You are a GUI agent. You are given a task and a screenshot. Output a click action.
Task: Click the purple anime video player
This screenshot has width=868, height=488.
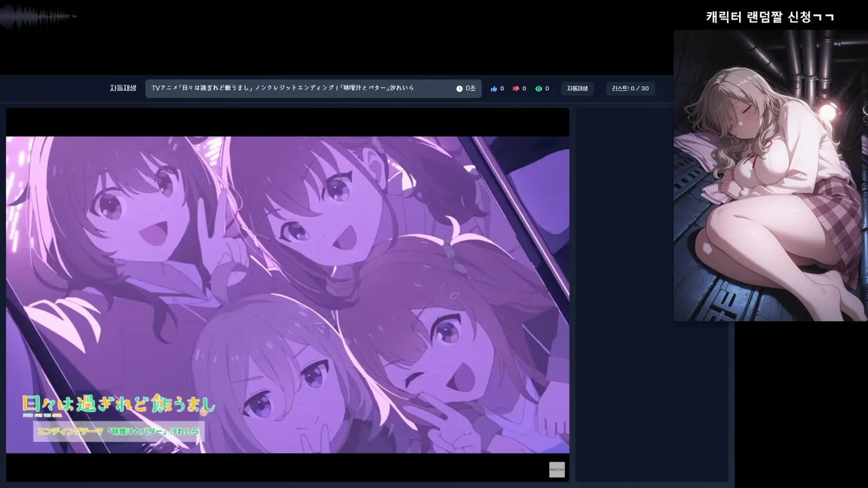(x=288, y=295)
